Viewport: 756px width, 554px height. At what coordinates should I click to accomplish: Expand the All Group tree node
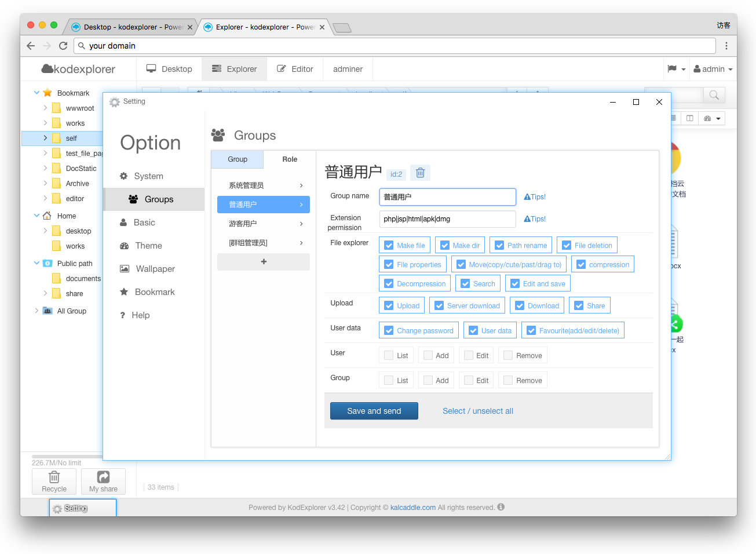[36, 311]
